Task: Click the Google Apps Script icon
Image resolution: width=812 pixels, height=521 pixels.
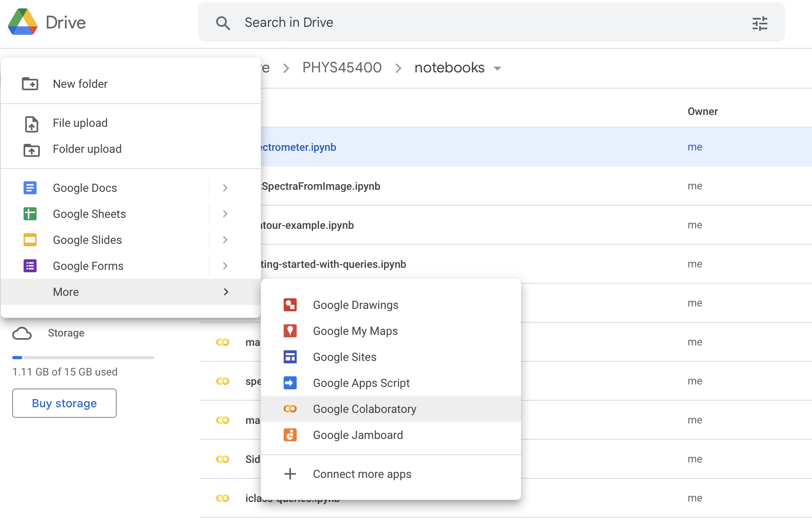Action: coord(290,383)
